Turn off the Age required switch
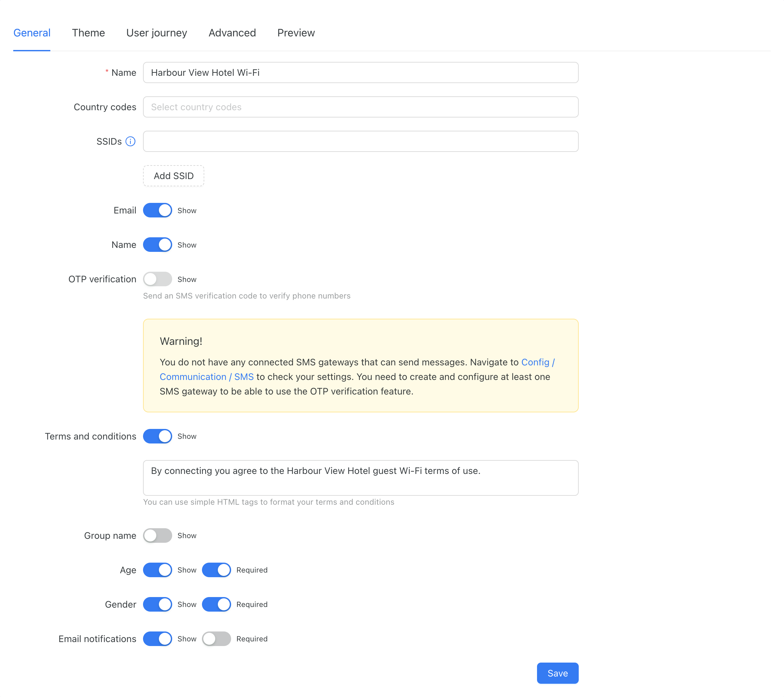Screen dimensions: 784x697 216,570
